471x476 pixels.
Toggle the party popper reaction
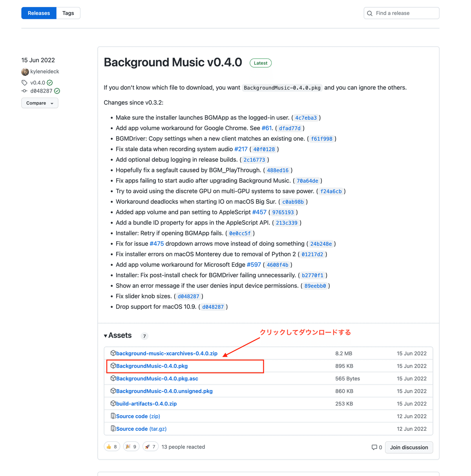(x=131, y=447)
